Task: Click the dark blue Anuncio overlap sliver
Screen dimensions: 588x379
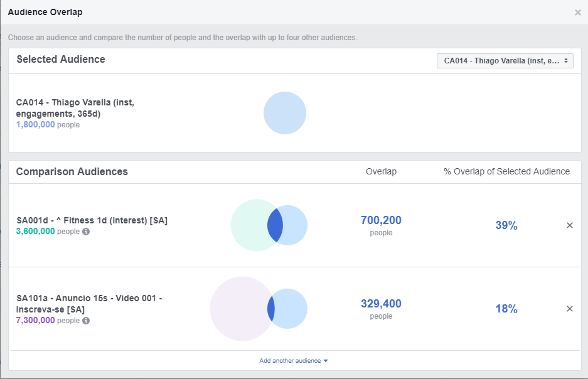Action: point(271,309)
